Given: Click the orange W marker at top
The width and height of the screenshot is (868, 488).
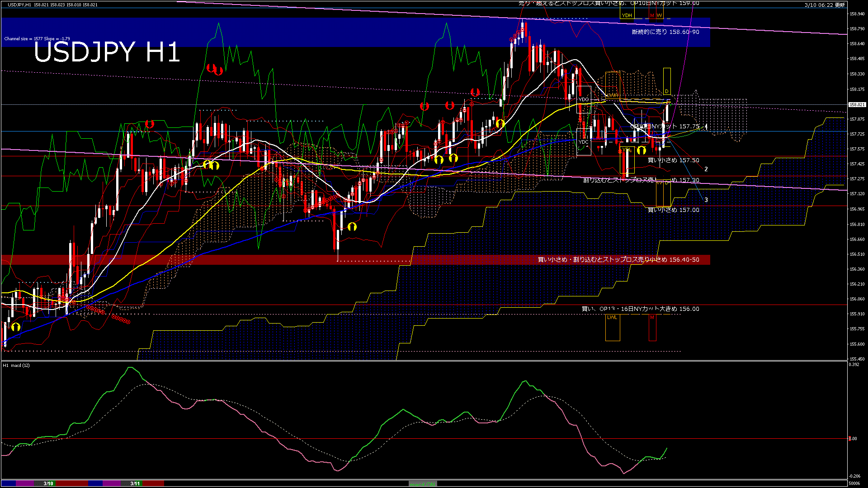Looking at the screenshot, I should point(659,15).
